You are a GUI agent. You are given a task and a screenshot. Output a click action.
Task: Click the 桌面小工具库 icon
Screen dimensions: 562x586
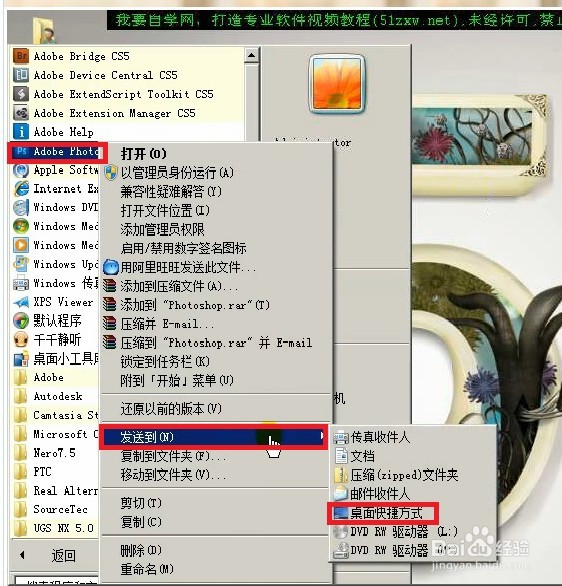(x=21, y=359)
